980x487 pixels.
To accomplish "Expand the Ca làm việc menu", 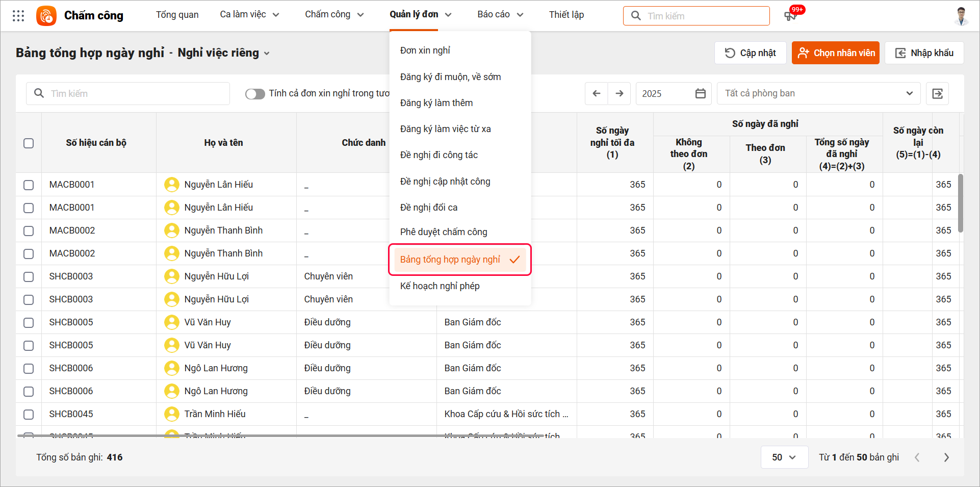I will pos(249,15).
